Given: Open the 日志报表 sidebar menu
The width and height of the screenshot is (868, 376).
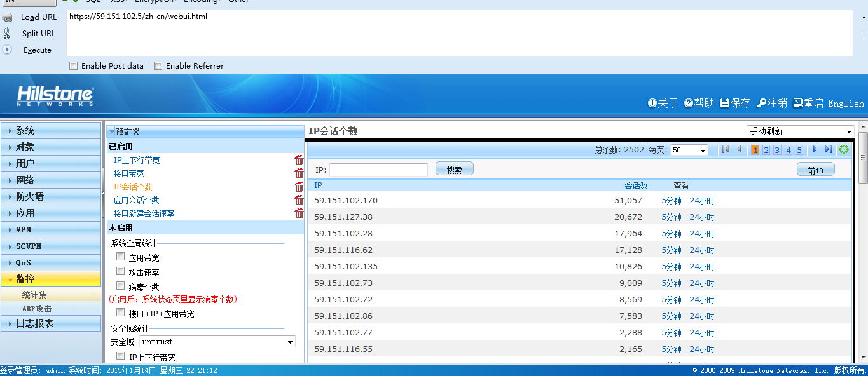Looking at the screenshot, I should pyautogui.click(x=51, y=323).
